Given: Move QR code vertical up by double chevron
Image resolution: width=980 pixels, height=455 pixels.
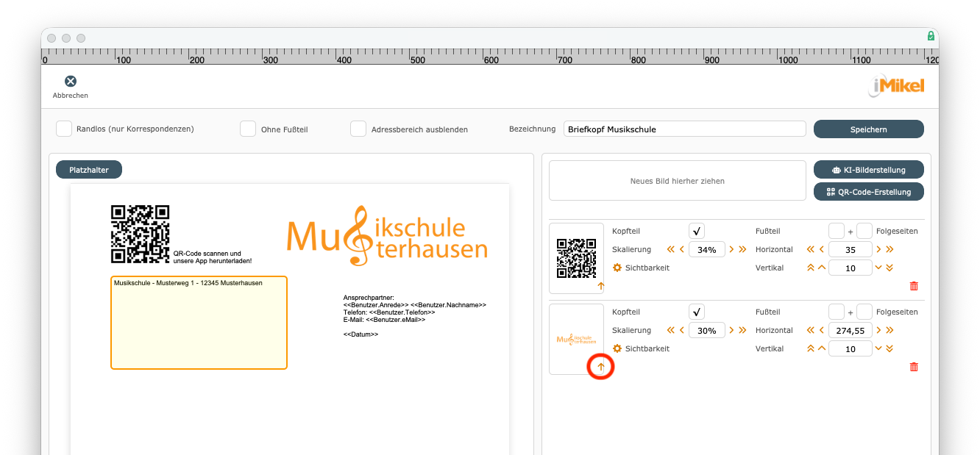Looking at the screenshot, I should pos(811,268).
